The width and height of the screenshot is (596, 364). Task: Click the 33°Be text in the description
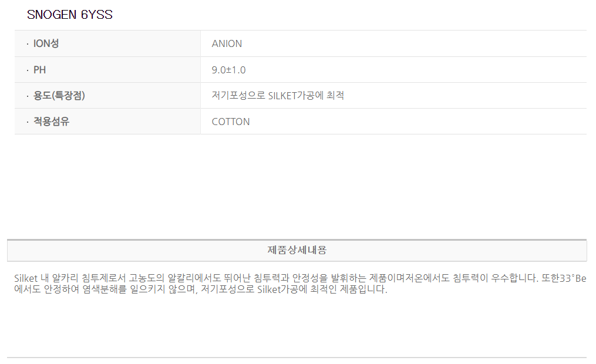click(x=571, y=278)
